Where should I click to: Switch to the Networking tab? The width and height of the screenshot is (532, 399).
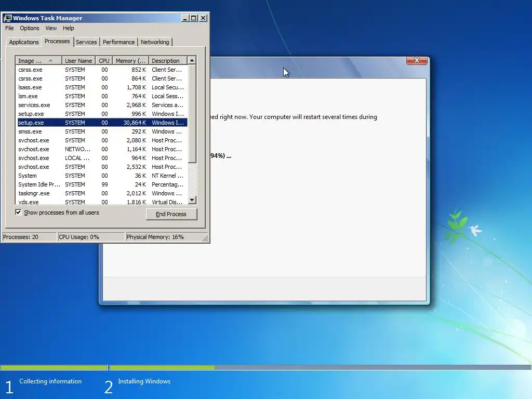pyautogui.click(x=155, y=42)
